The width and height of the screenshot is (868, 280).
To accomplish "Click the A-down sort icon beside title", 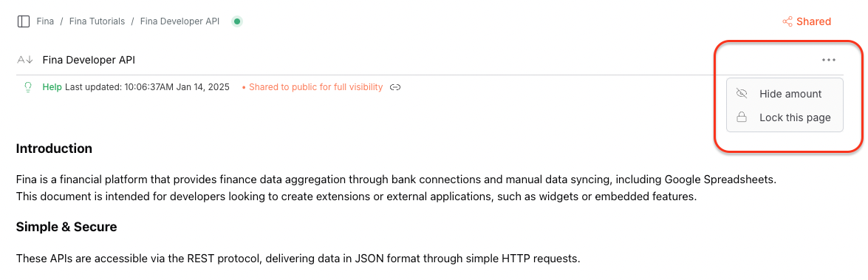I will tap(25, 60).
